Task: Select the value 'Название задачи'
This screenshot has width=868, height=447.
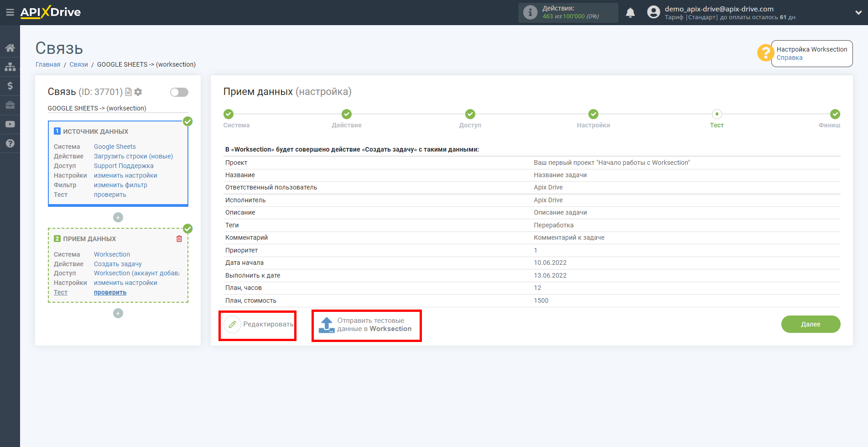Action: [560, 175]
